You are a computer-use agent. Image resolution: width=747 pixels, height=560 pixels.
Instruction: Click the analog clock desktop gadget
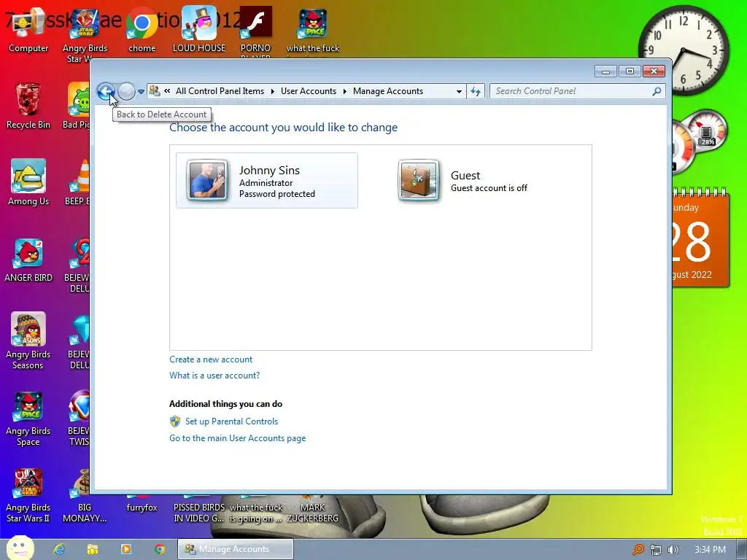point(684,50)
